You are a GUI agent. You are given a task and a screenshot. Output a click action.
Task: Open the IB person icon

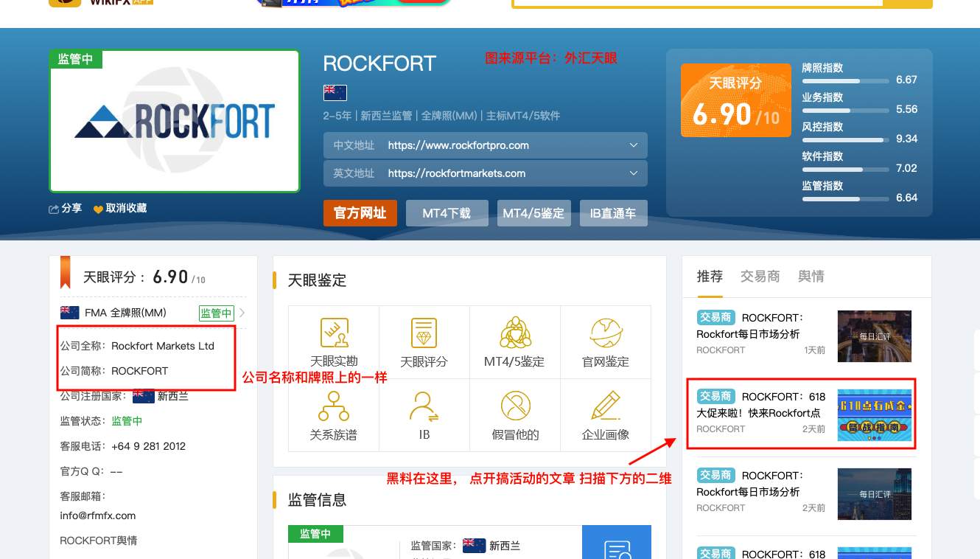(424, 406)
